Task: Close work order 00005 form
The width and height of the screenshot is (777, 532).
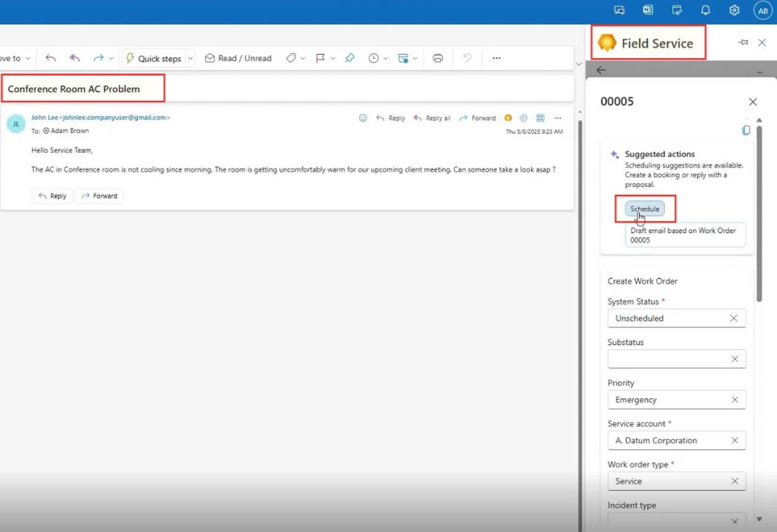Action: tap(752, 102)
